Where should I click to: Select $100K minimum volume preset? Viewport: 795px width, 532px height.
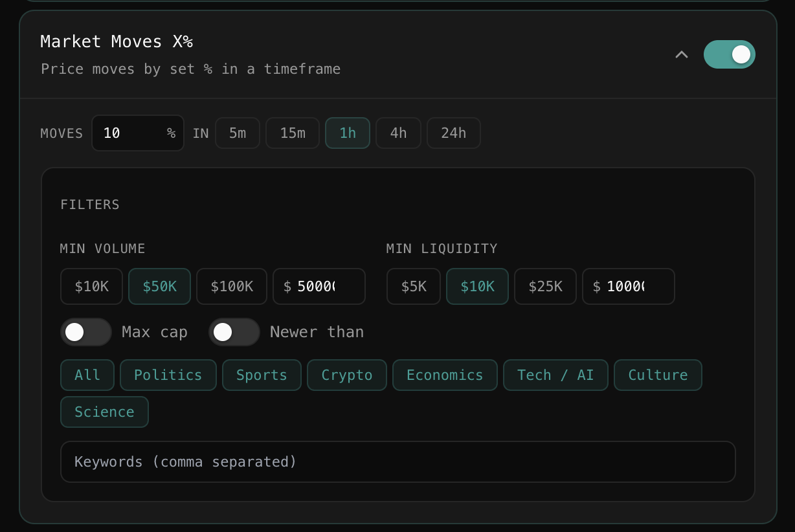[x=232, y=286]
